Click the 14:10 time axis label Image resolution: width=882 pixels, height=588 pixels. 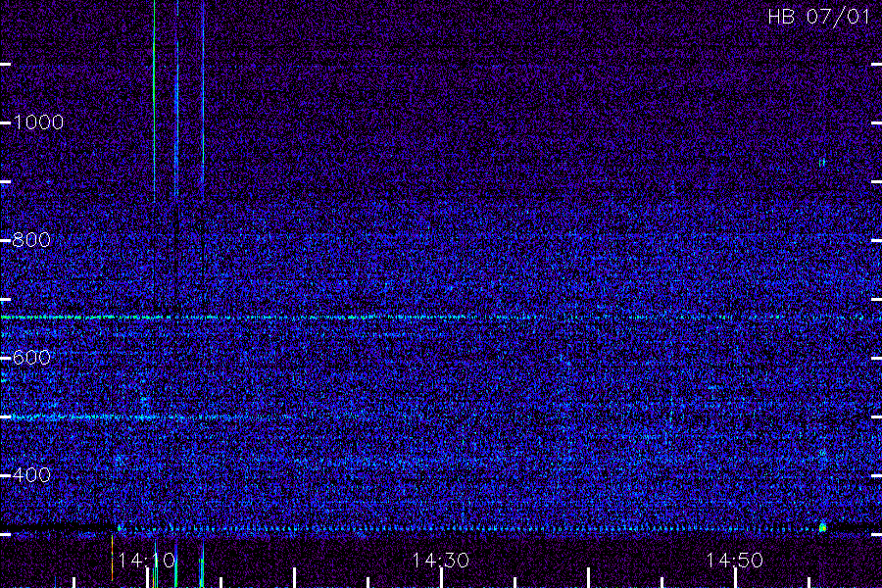point(147,561)
